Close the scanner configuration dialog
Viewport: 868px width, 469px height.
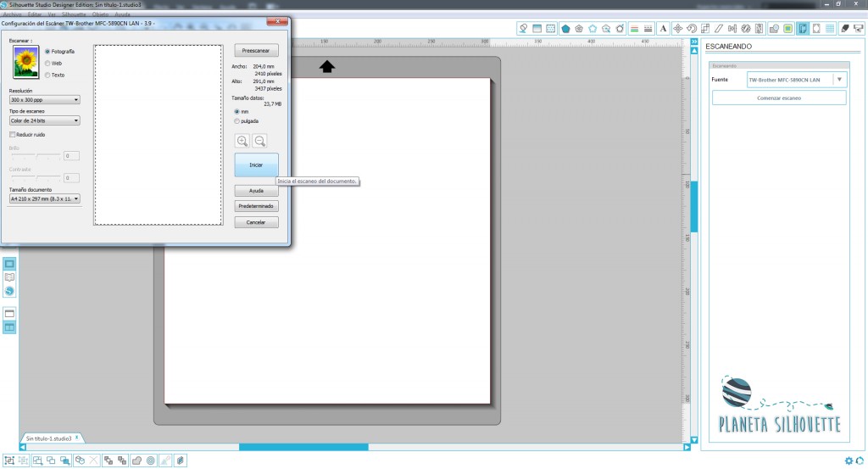click(x=277, y=21)
